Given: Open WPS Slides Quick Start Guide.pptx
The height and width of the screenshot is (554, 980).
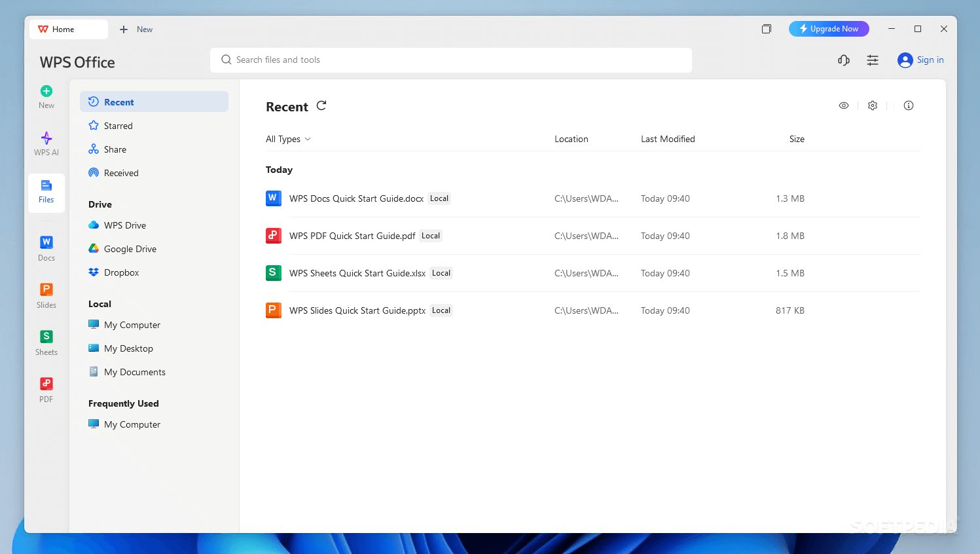Looking at the screenshot, I should click(x=357, y=310).
